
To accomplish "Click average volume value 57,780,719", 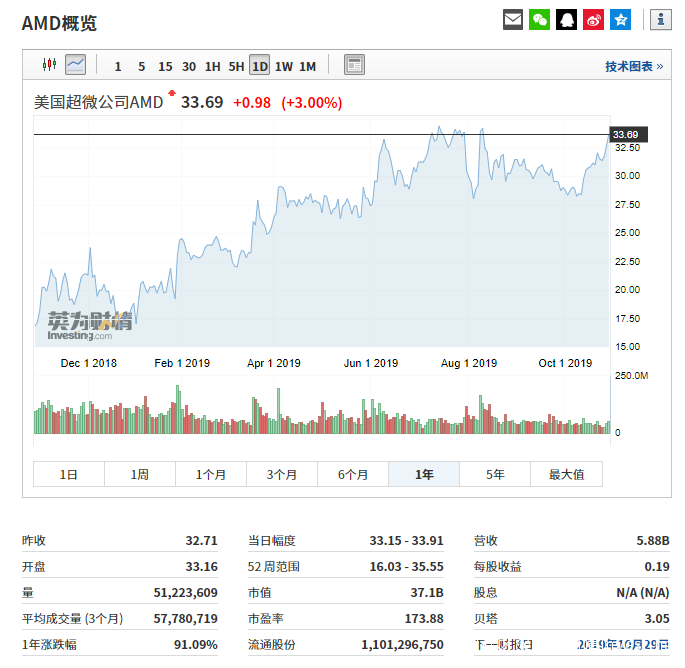I will (x=186, y=619).
